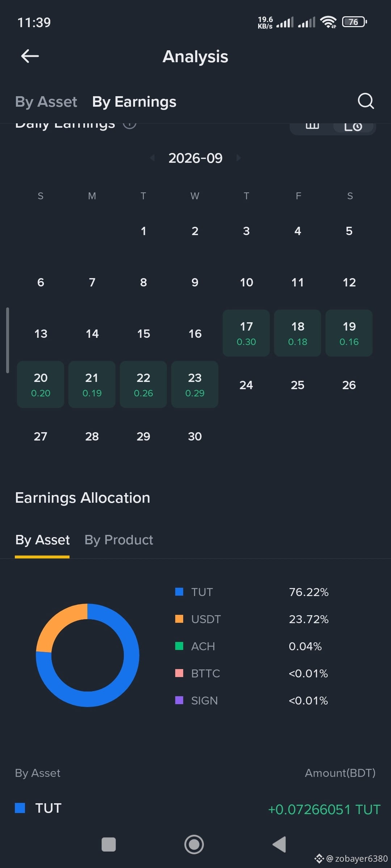Tap Android back triangle icon
Image resolution: width=391 pixels, height=868 pixels.
[279, 844]
